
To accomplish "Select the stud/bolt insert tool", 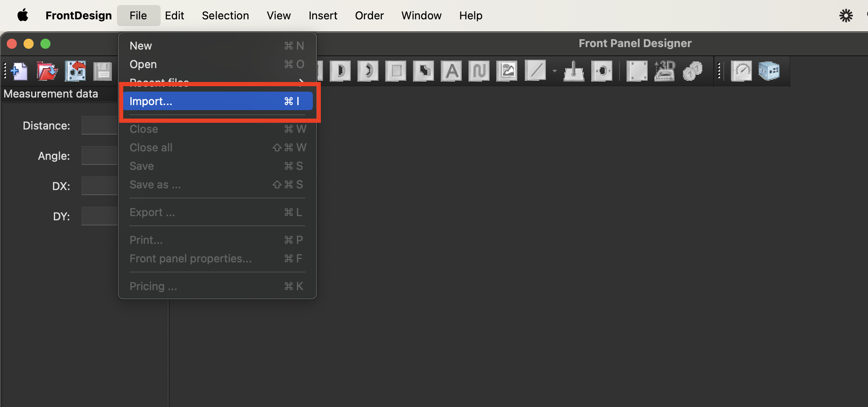I will pos(574,71).
